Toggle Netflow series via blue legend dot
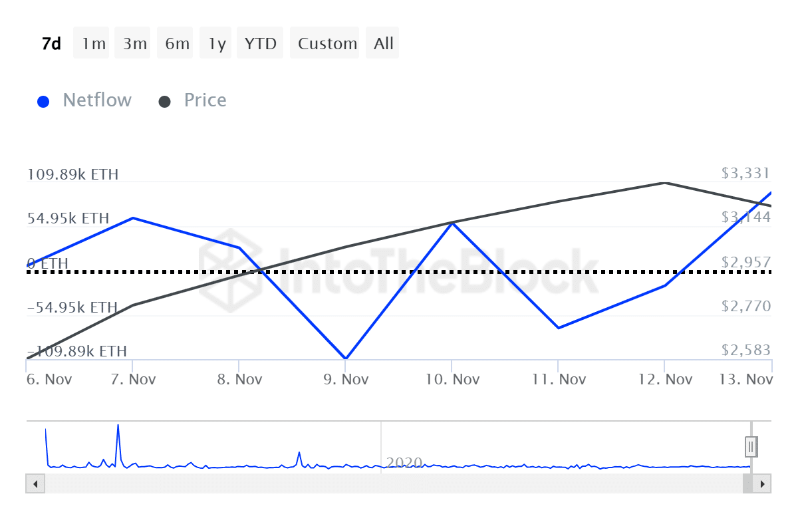Viewport: 798px width, 532px height. [x=43, y=100]
